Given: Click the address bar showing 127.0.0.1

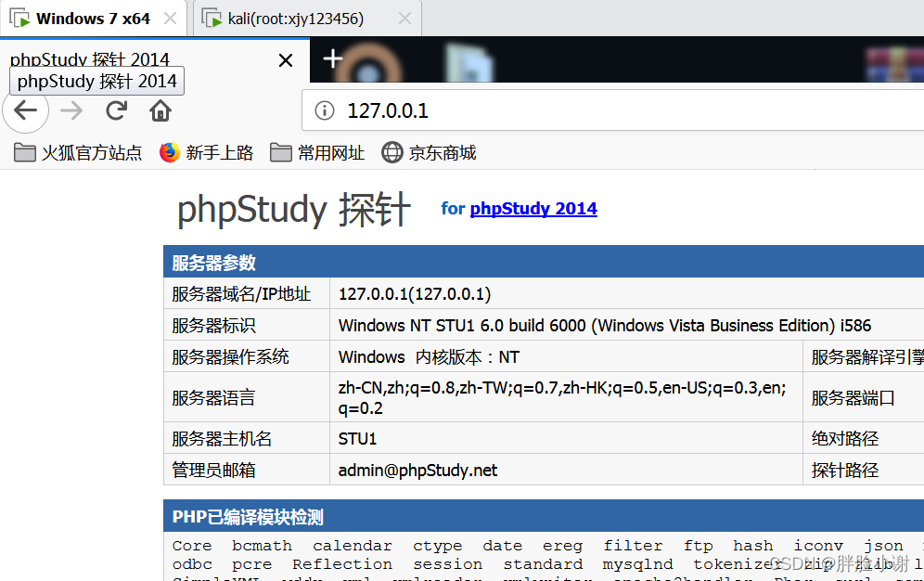Looking at the screenshot, I should (613, 110).
